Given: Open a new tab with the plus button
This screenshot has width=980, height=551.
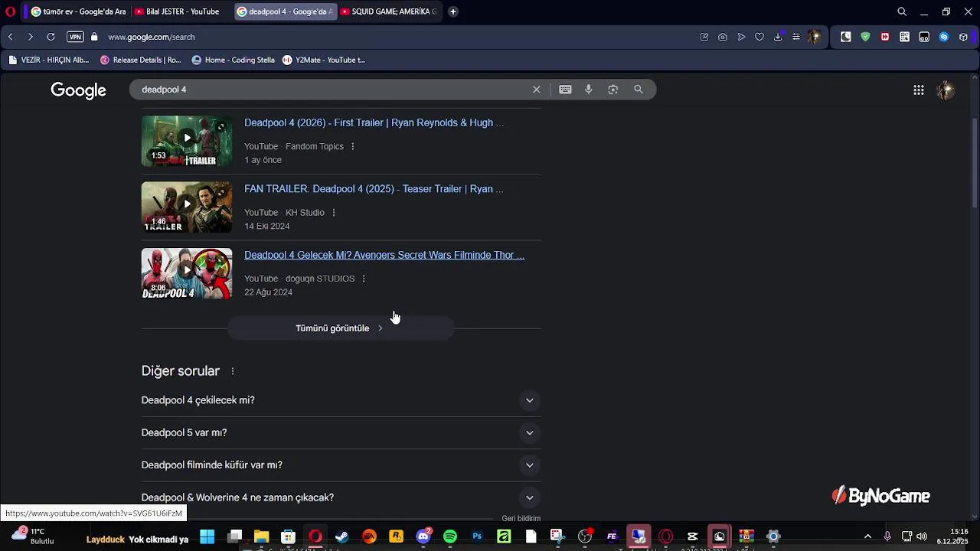Looking at the screenshot, I should click(x=453, y=11).
